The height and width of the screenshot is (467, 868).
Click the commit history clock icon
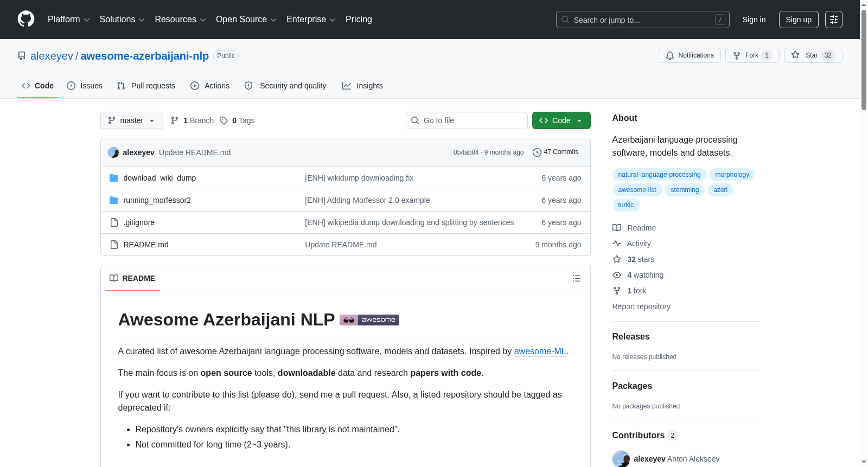[x=537, y=152]
